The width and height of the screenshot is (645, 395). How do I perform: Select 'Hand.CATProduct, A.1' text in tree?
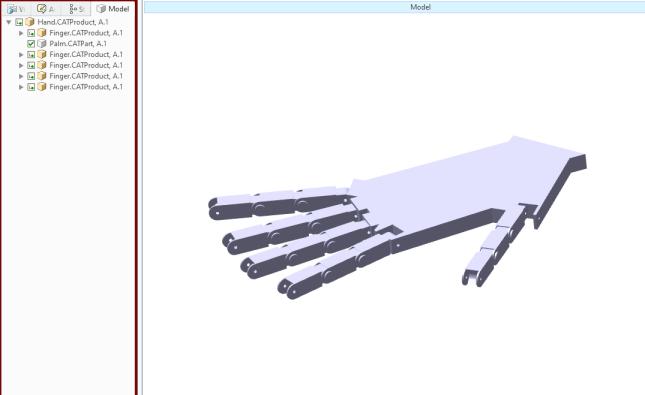coord(73,22)
